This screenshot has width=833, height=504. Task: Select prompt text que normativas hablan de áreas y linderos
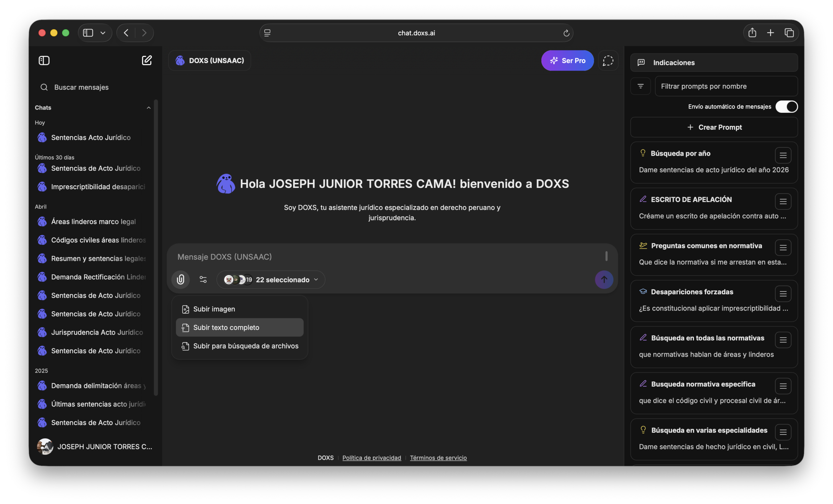point(706,354)
